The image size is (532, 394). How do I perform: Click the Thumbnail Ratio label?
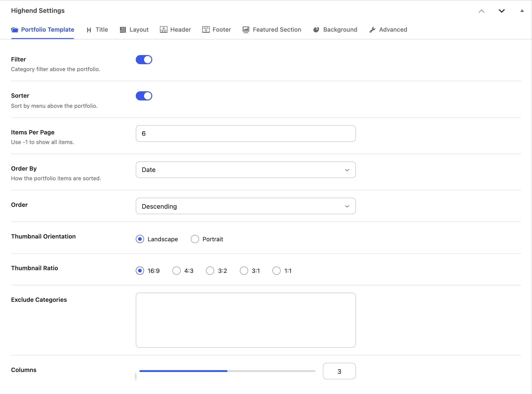(34, 268)
